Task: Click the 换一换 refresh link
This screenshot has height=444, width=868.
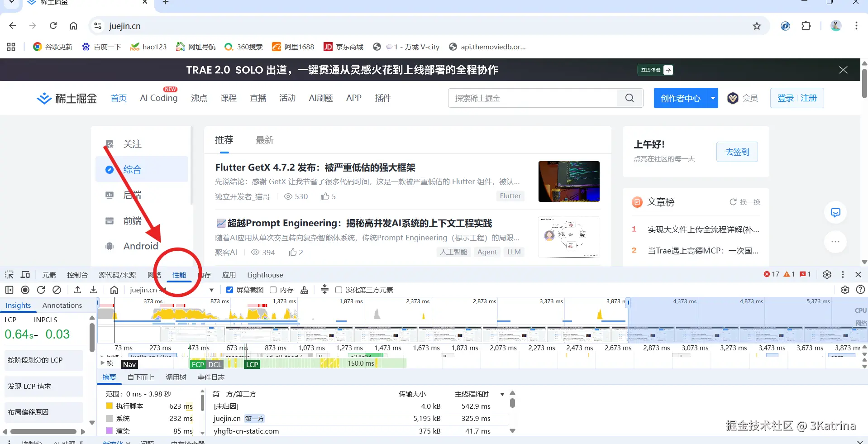Action: [745, 202]
